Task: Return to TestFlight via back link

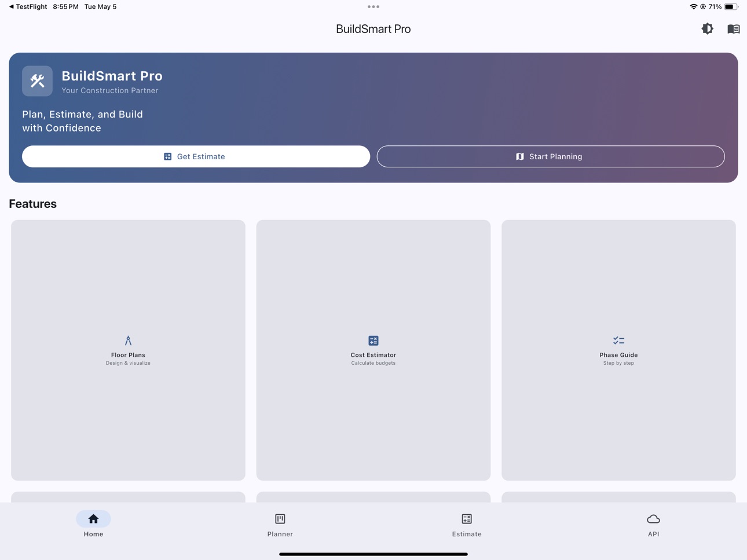Action: (x=28, y=7)
